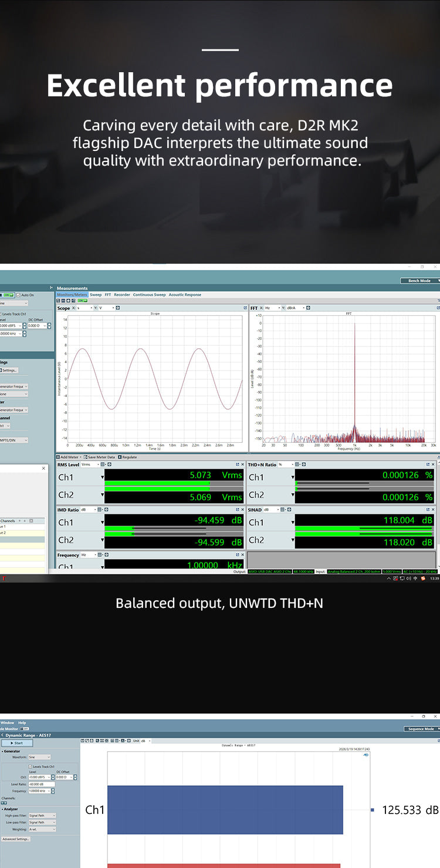This screenshot has width=440, height=868.
Task: Open the Window menu
Action: pos(7,722)
